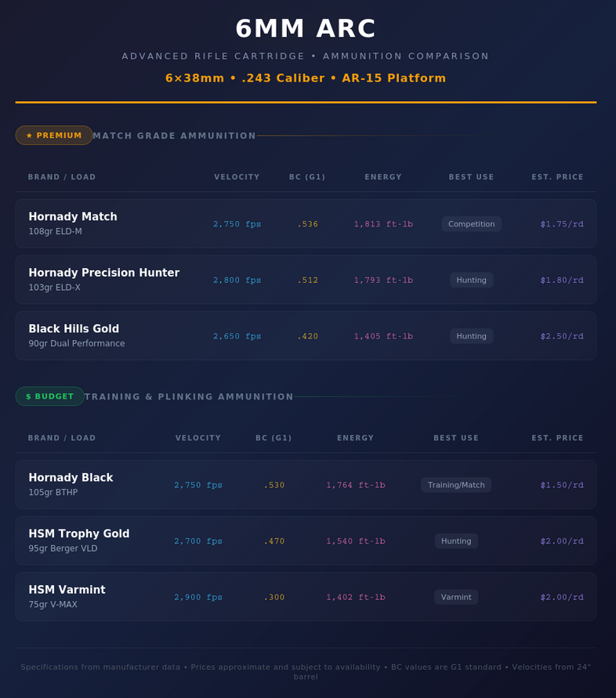
Task: Click the $2.50/rd price value
Action: tap(562, 336)
